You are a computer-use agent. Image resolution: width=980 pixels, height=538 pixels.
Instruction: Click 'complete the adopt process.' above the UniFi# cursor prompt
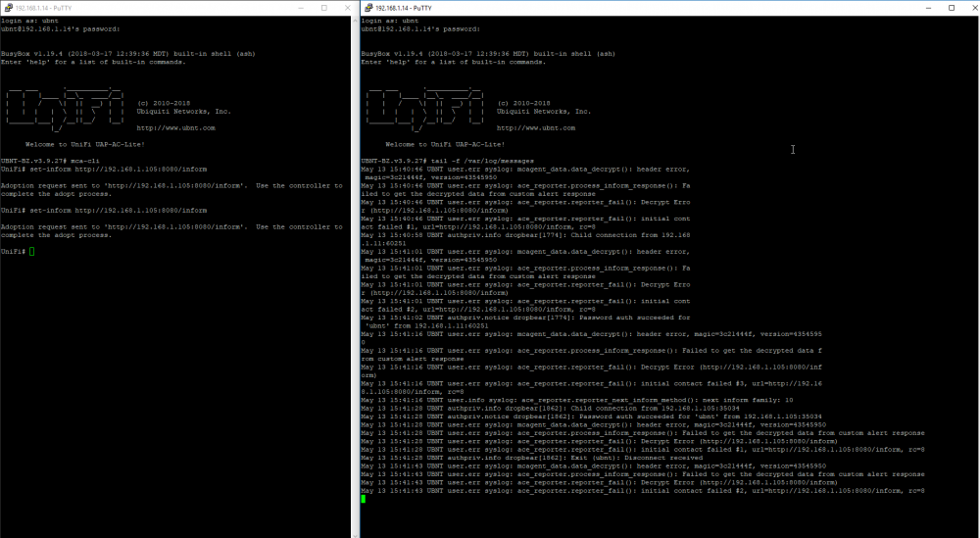point(57,235)
